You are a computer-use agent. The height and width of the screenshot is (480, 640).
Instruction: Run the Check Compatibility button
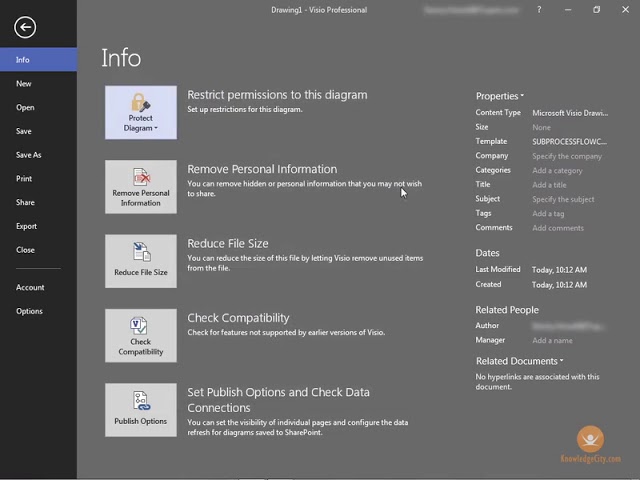point(141,335)
